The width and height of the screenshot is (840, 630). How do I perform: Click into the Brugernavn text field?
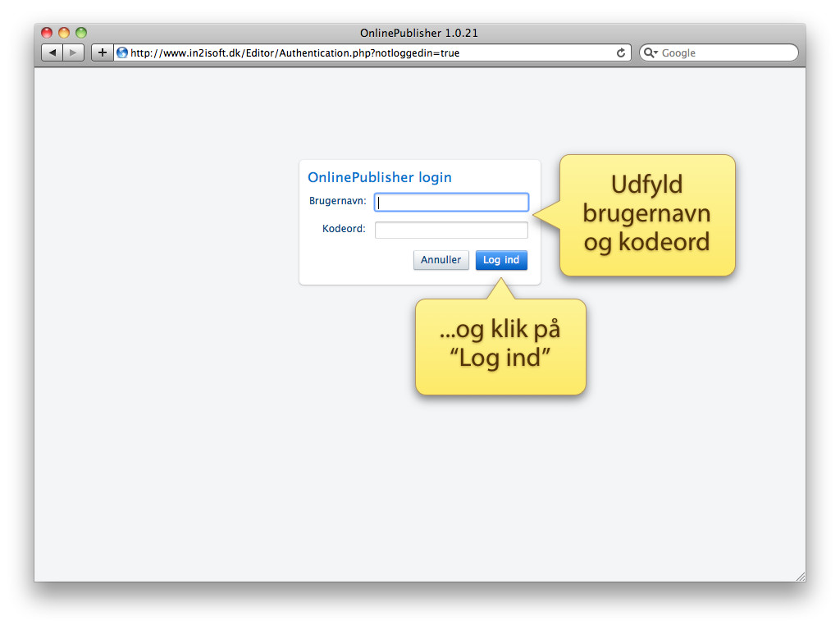451,202
